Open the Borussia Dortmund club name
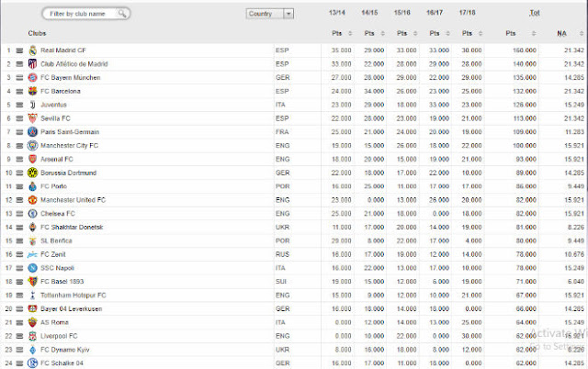The image size is (588, 369). click(x=68, y=173)
